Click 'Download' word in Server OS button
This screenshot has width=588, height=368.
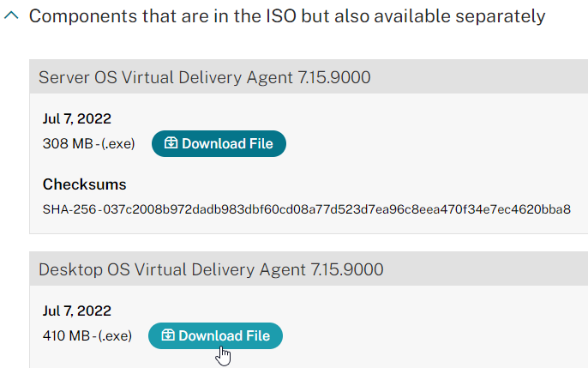(x=213, y=143)
